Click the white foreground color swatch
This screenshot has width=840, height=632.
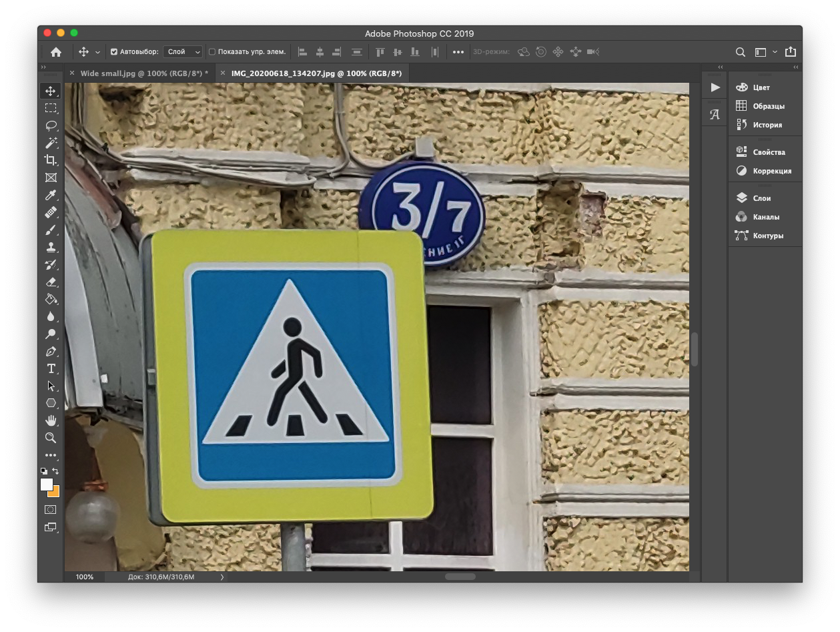[47, 485]
